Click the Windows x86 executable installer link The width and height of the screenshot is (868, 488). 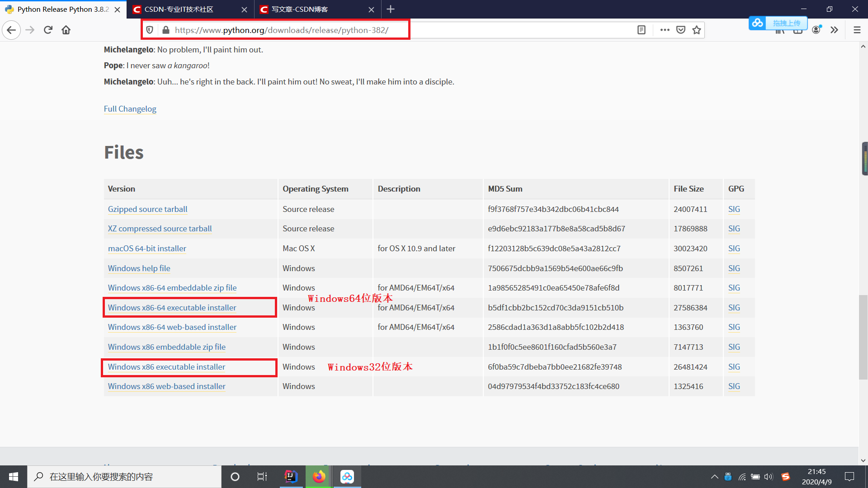[166, 366]
